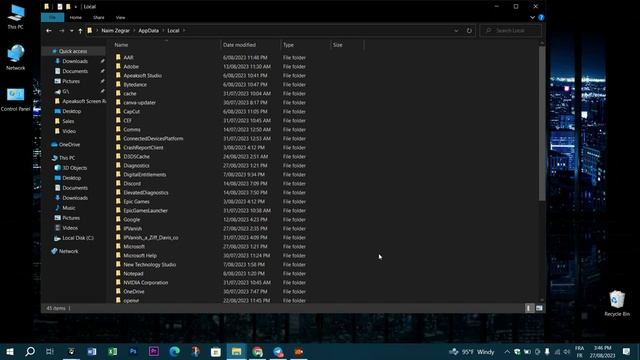Viewport: 640px width, 360px height.
Task: Unpin Pictures via its pin icon
Action: (x=102, y=81)
